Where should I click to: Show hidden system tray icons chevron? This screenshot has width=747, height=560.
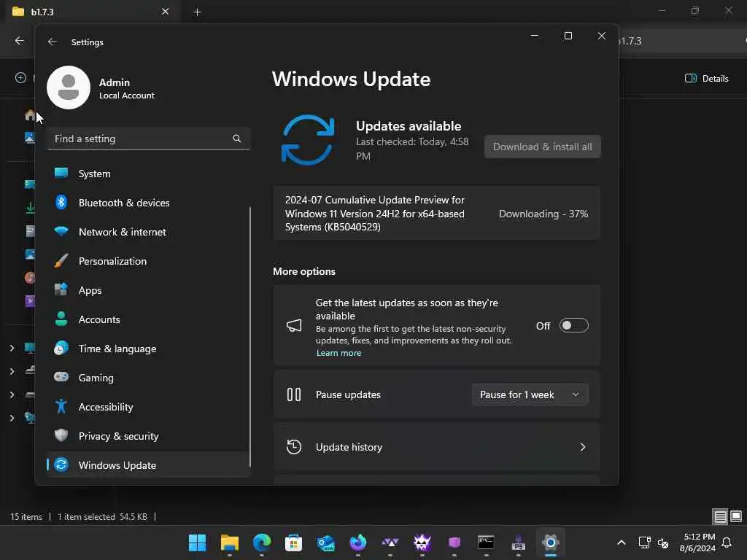(x=622, y=542)
